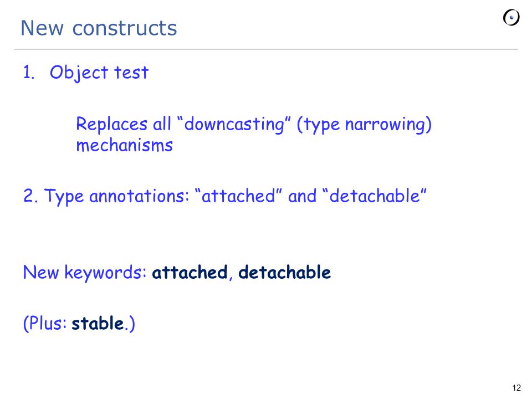The image size is (532, 399).
Task: Click the bold "attached" keyword
Action: [190, 273]
